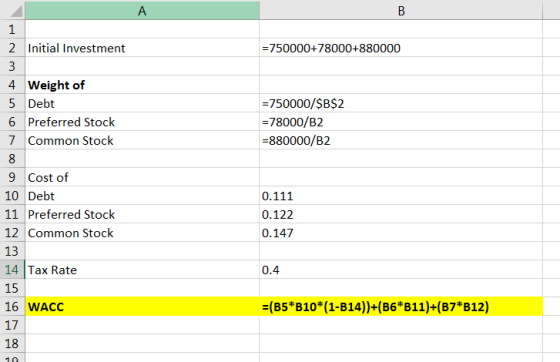Screen dimensions: 560x362
Task: Click the 0.122 value cell
Action: click(x=401, y=215)
